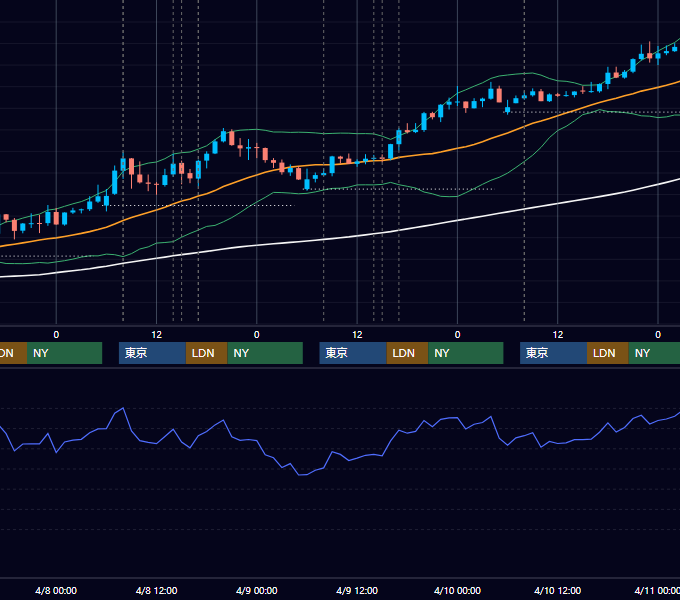The width and height of the screenshot is (680, 600).
Task: Pick the LDN session block for April 10
Action: (x=608, y=353)
